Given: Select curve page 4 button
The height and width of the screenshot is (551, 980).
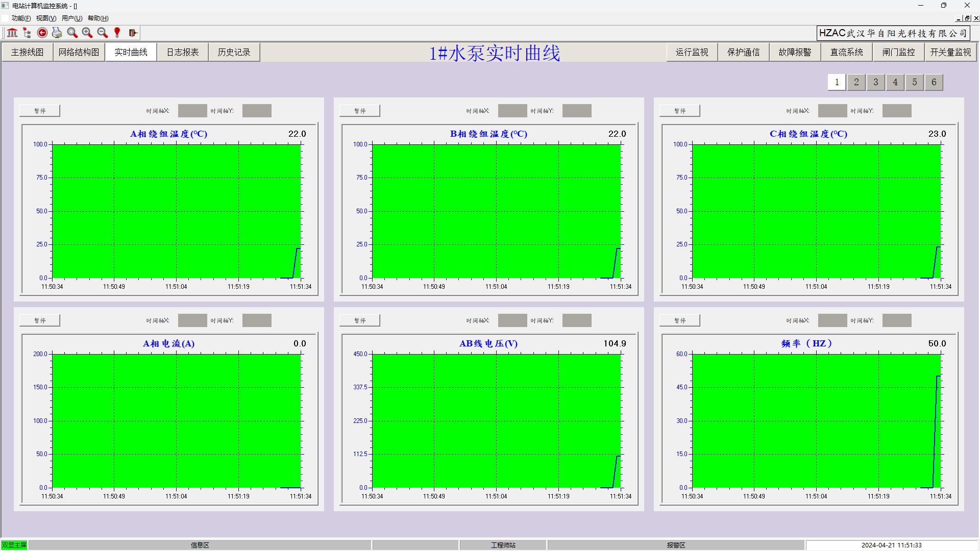Looking at the screenshot, I should pyautogui.click(x=895, y=82).
